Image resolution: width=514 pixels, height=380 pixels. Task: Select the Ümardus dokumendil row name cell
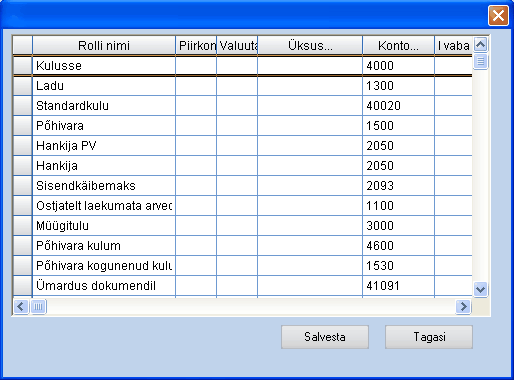[104, 286]
